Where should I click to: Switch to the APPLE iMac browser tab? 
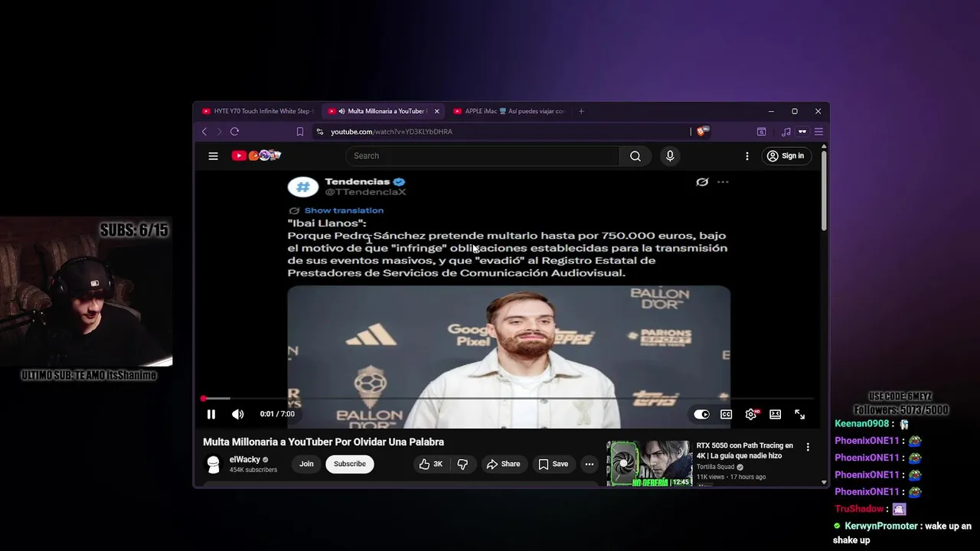coord(508,111)
